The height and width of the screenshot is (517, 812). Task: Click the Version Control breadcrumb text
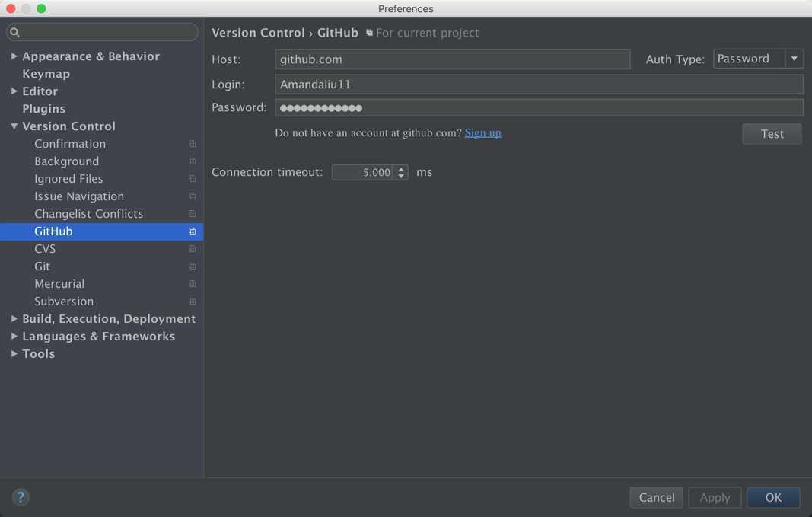point(258,33)
